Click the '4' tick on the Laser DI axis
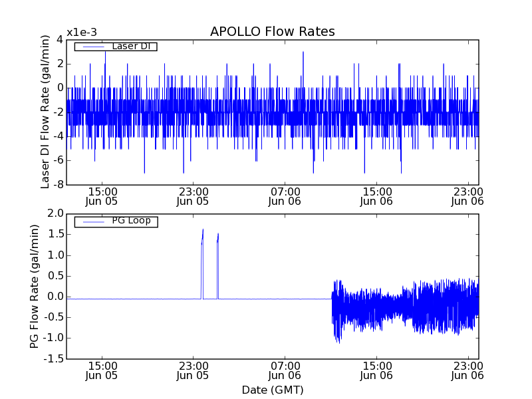Screen dimensions: 532x399 [x=60, y=40]
